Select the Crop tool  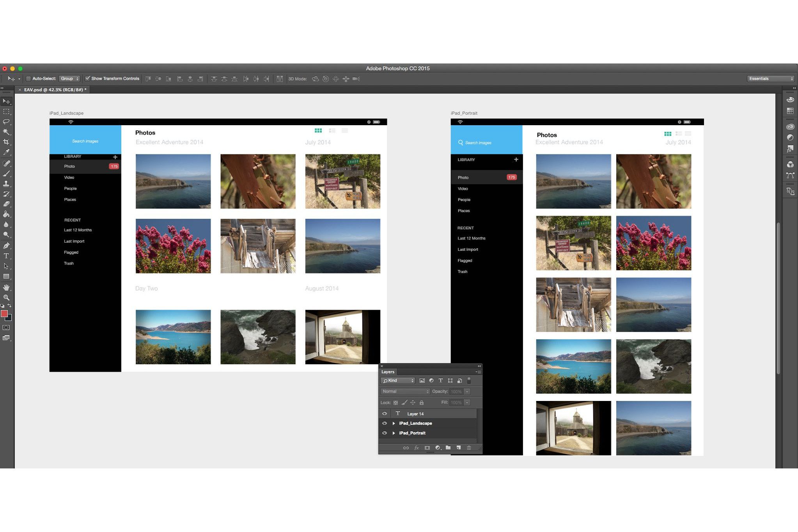pyautogui.click(x=6, y=142)
